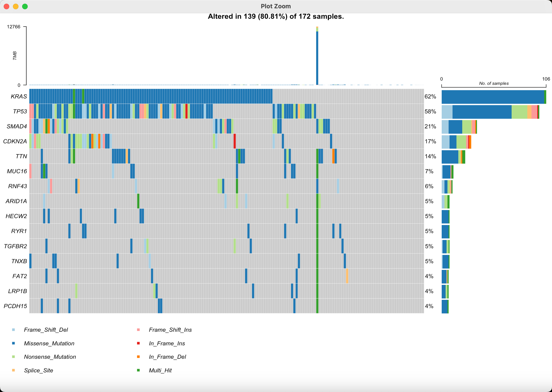Click the Nonsense_Mutation legend color square
The height and width of the screenshot is (392, 552).
click(x=14, y=357)
